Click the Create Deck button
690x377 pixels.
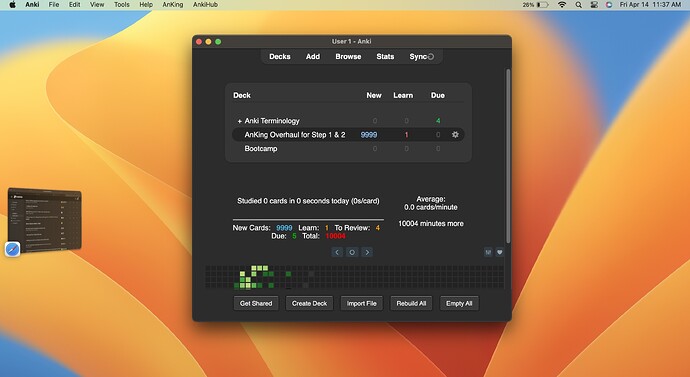click(309, 303)
